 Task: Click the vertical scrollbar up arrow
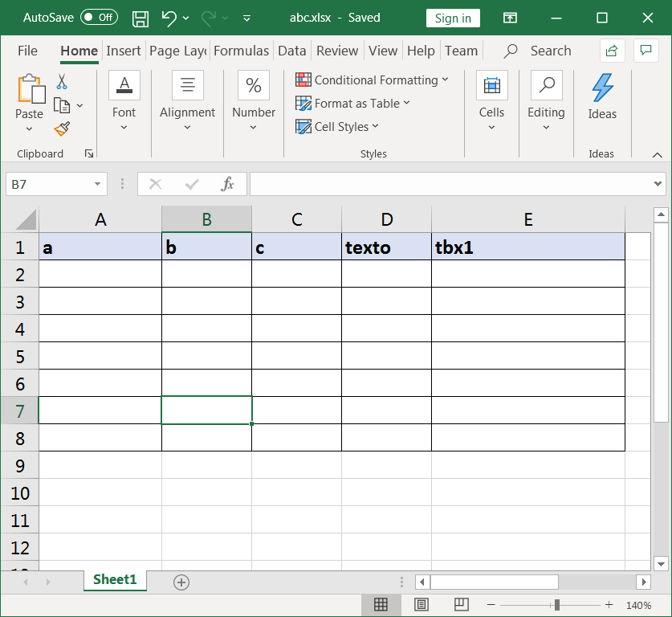(x=661, y=215)
